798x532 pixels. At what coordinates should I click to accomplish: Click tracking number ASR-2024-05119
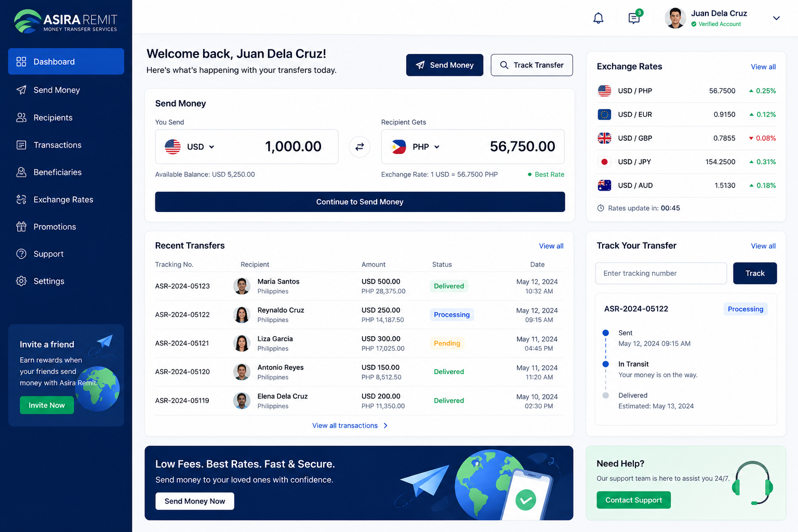[x=182, y=401]
